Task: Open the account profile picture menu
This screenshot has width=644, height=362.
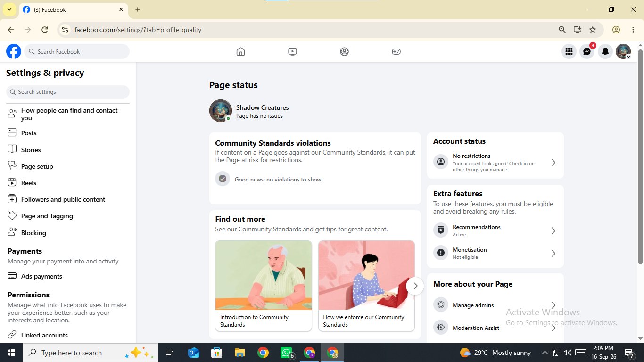Action: point(623,52)
